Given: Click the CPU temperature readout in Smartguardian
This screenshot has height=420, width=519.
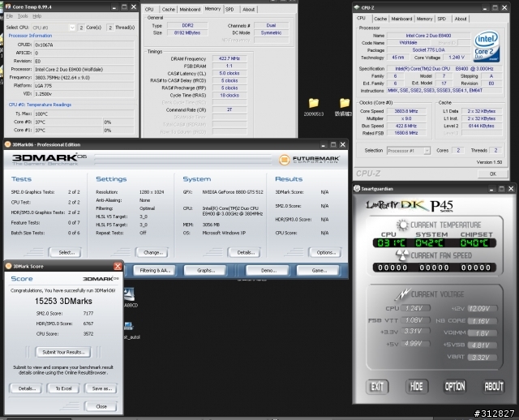Looking at the screenshot, I should (x=391, y=243).
